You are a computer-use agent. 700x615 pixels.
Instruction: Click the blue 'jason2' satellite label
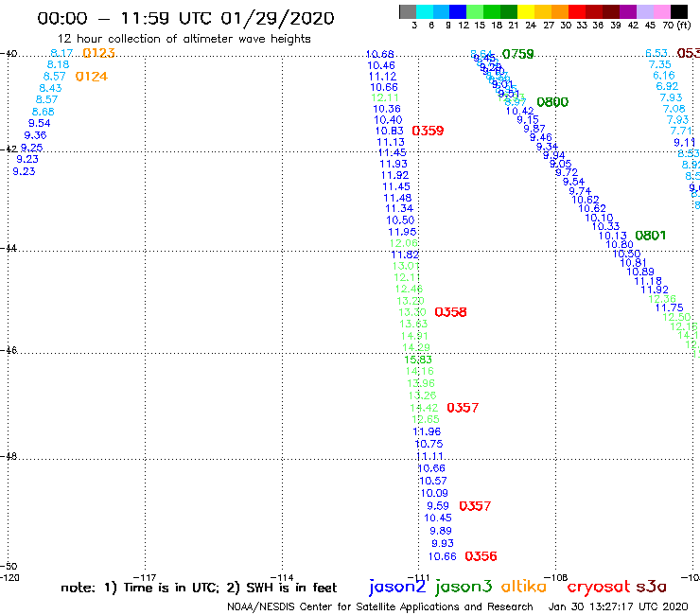(x=397, y=587)
